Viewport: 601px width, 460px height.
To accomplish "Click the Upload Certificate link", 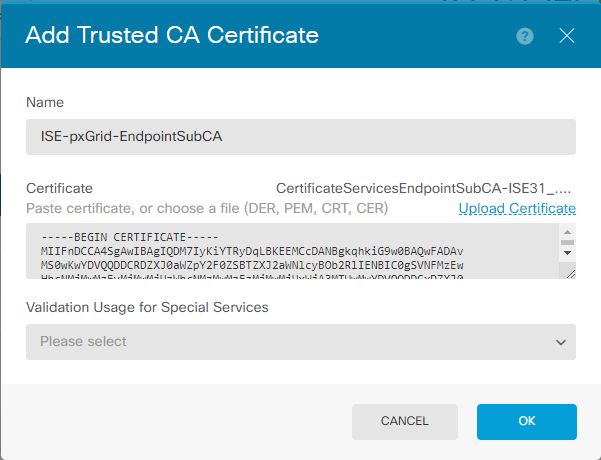I will pos(517,208).
